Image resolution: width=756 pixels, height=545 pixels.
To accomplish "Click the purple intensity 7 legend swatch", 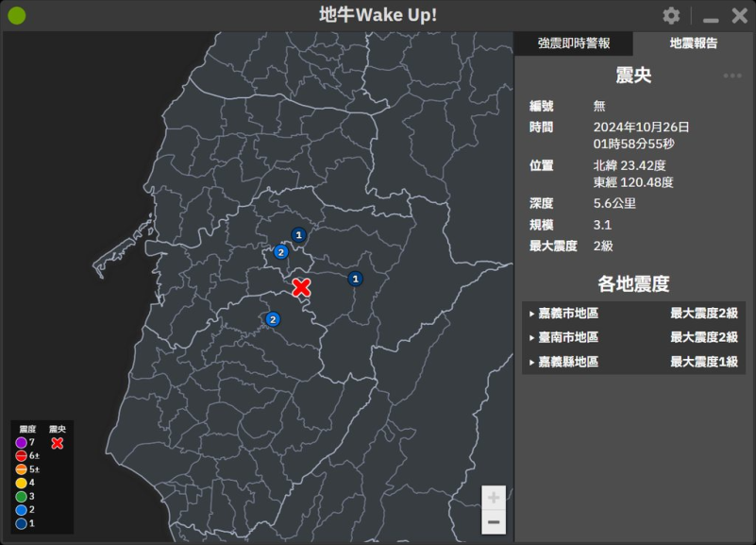I will pyautogui.click(x=22, y=443).
